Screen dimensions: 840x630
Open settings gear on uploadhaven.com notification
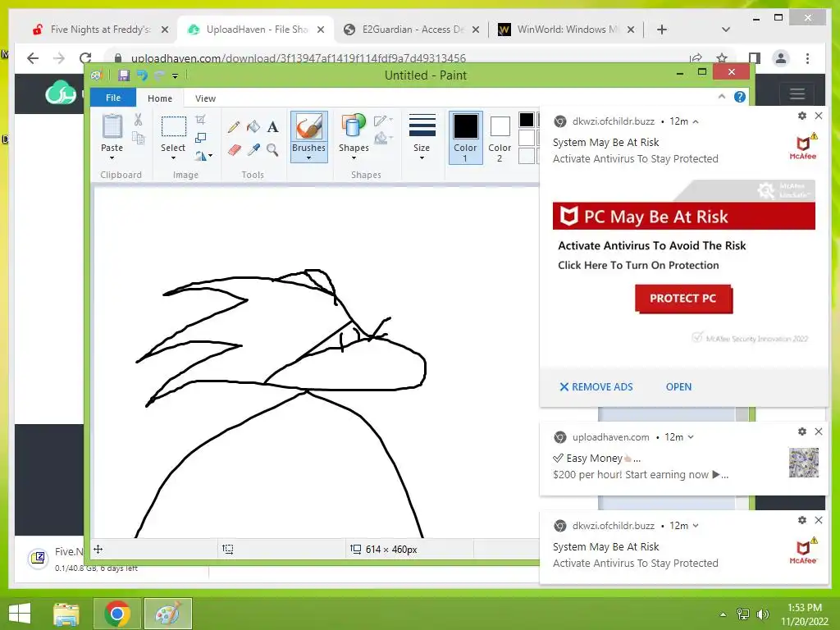(x=802, y=431)
